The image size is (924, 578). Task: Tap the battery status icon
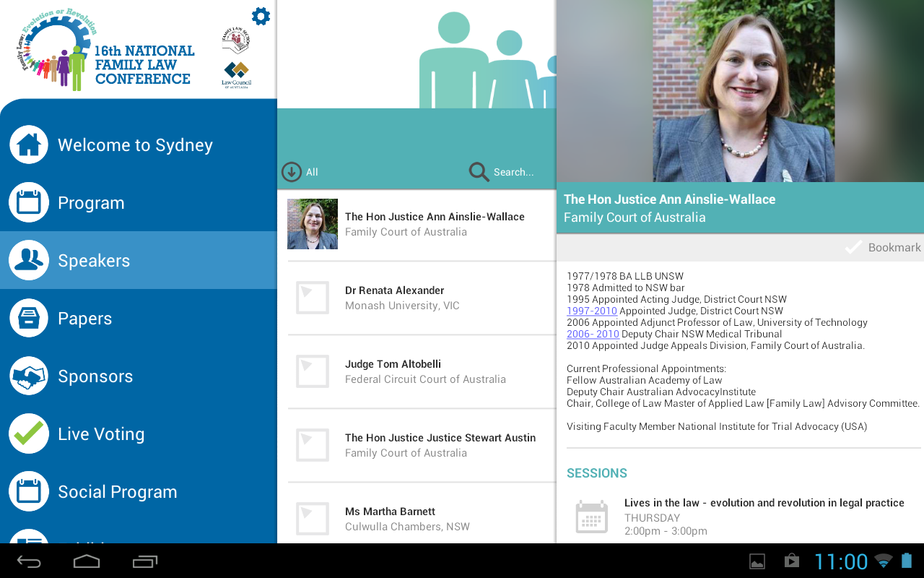click(x=907, y=561)
